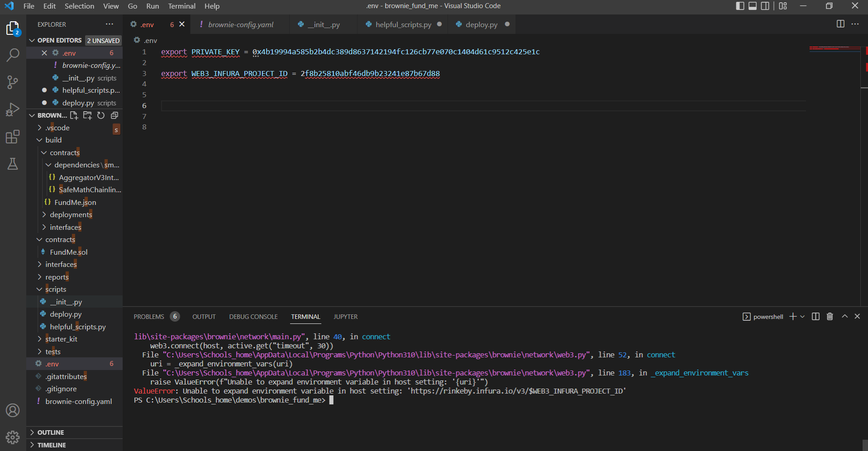Switch to __init__.py editor tab
The width and height of the screenshot is (868, 451).
tap(323, 24)
